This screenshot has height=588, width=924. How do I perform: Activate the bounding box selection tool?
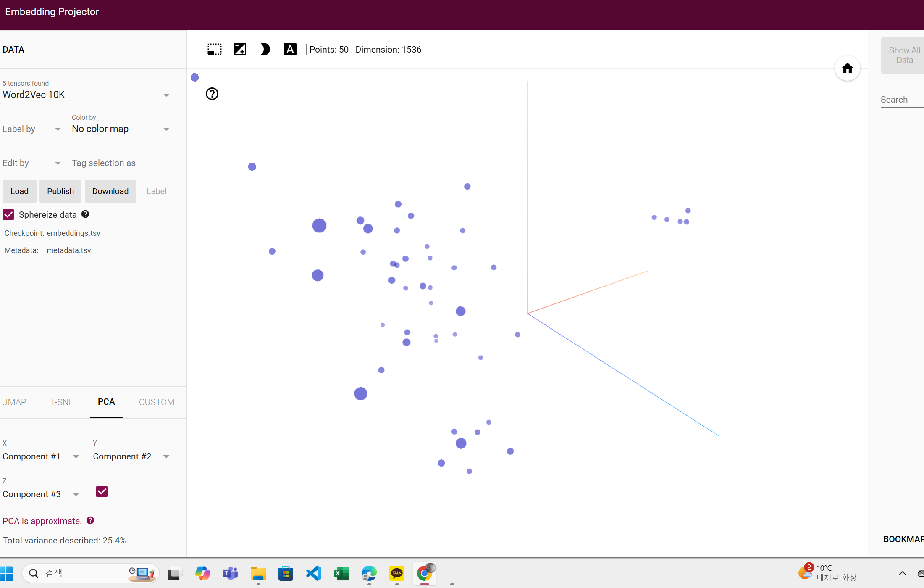[214, 50]
